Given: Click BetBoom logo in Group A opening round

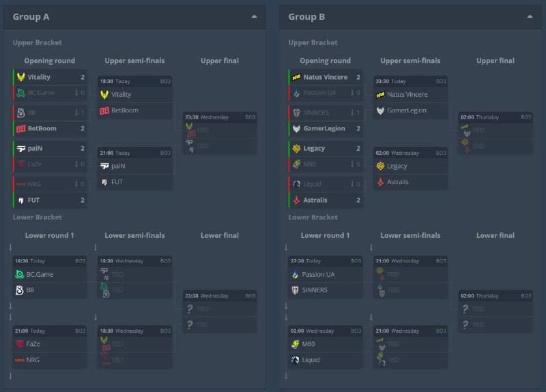Looking at the screenshot, I should (x=21, y=129).
